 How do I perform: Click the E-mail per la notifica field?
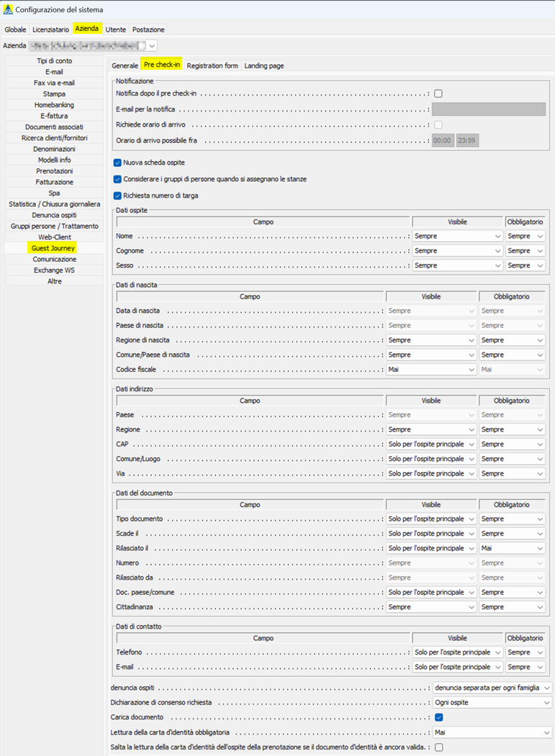click(x=488, y=109)
